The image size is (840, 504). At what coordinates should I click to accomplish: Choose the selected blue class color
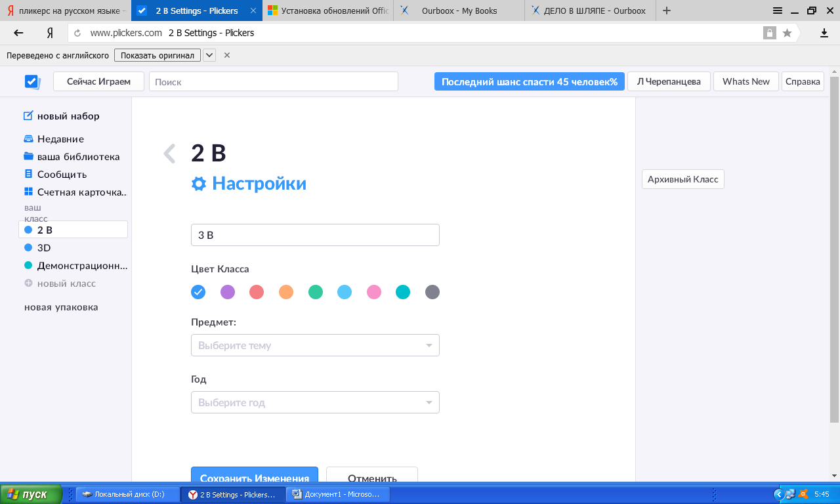(198, 292)
